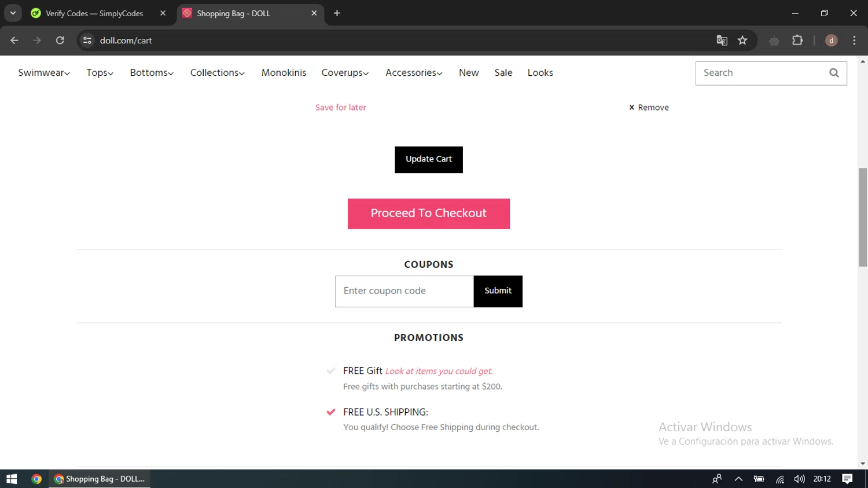Click the page vertical scrollbar thumb
Viewport: 868px width, 488px height.
[863, 217]
